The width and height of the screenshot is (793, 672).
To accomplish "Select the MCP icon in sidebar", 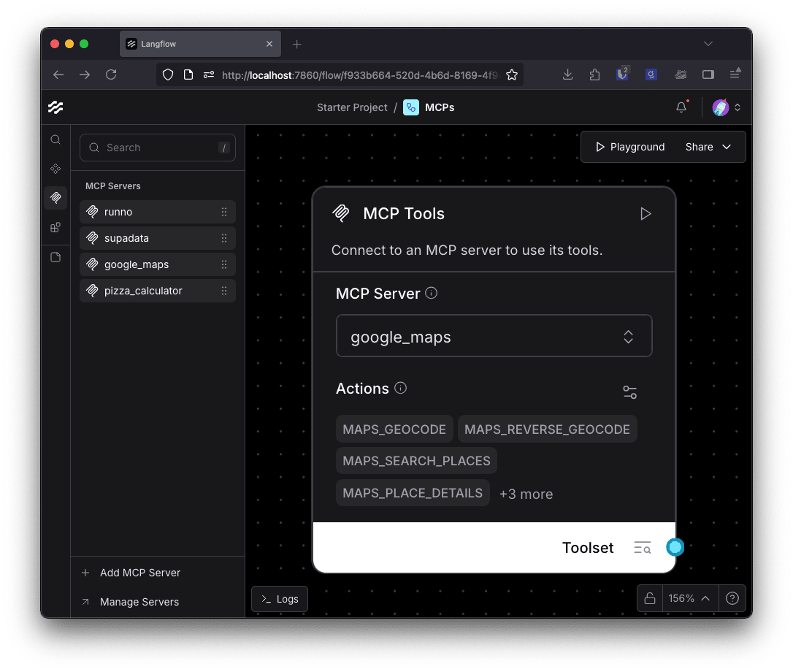I will click(55, 198).
